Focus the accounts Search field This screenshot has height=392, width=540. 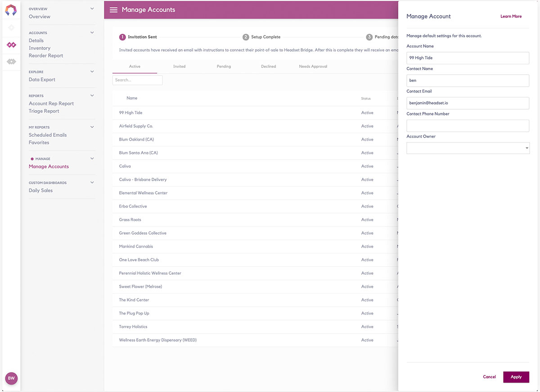click(x=137, y=80)
